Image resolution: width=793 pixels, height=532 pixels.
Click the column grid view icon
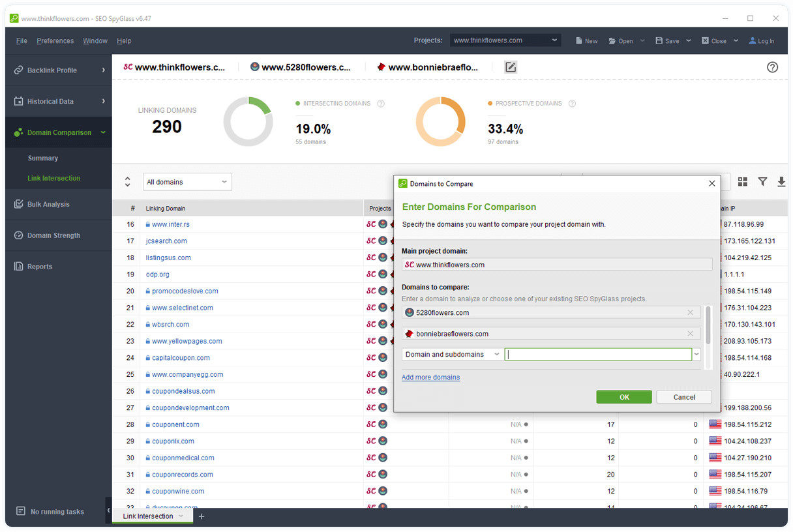(x=742, y=182)
